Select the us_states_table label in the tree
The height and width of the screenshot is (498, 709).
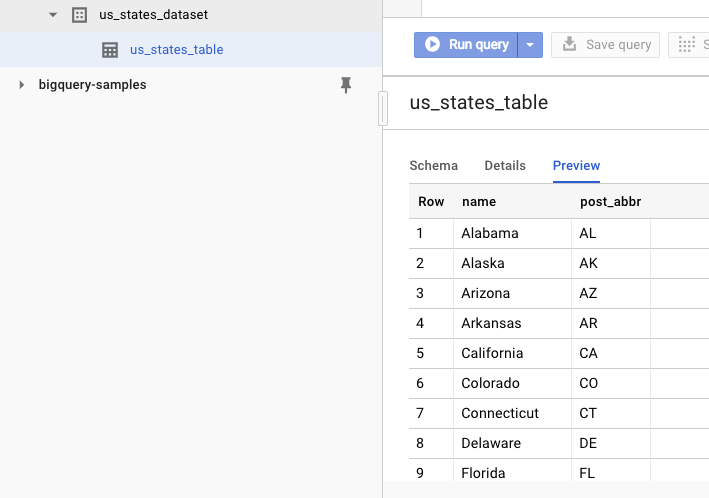tap(177, 50)
